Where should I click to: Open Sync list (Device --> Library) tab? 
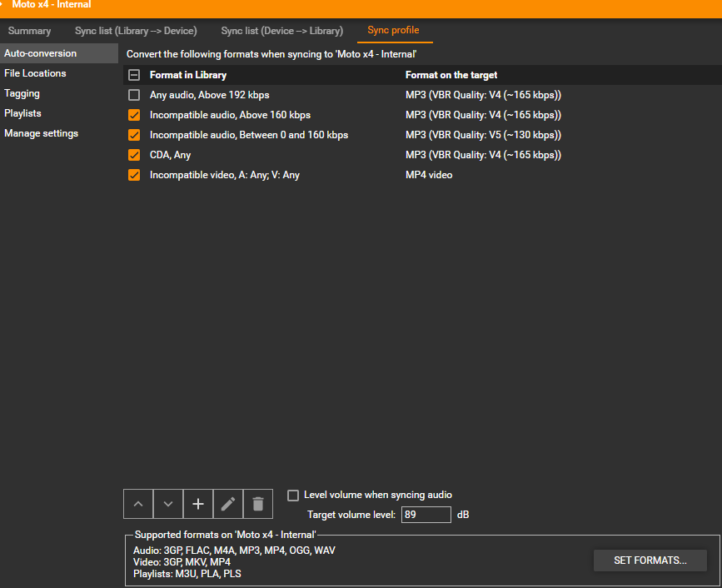tap(281, 31)
